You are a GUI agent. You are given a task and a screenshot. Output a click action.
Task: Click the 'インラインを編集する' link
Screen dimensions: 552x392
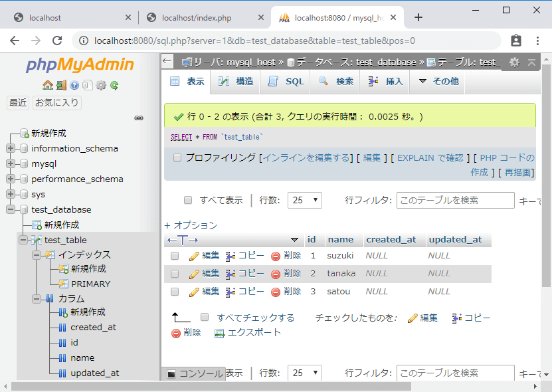coord(306,157)
